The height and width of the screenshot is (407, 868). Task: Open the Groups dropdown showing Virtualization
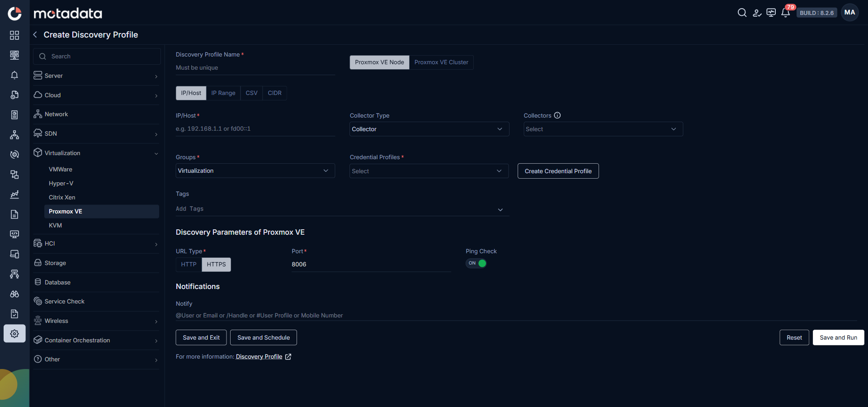[255, 170]
